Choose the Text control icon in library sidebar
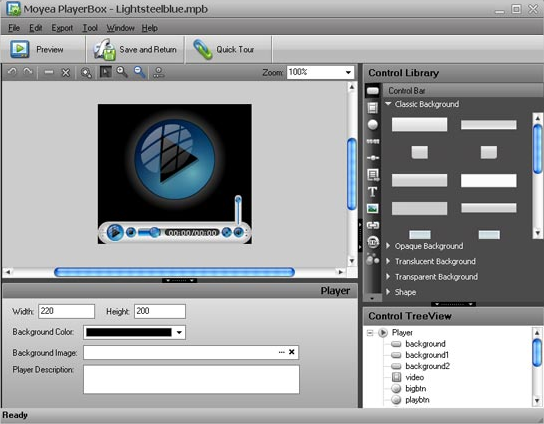The width and height of the screenshot is (544, 424). click(x=373, y=192)
